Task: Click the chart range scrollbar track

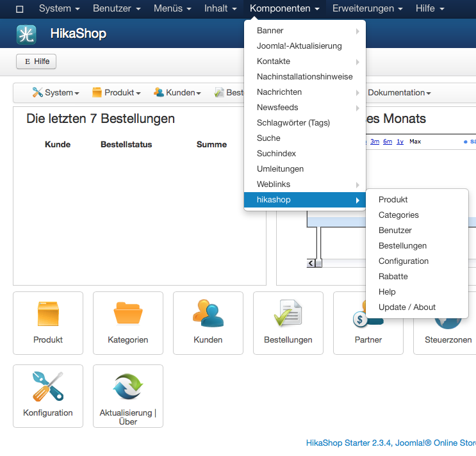Action: coord(343,263)
